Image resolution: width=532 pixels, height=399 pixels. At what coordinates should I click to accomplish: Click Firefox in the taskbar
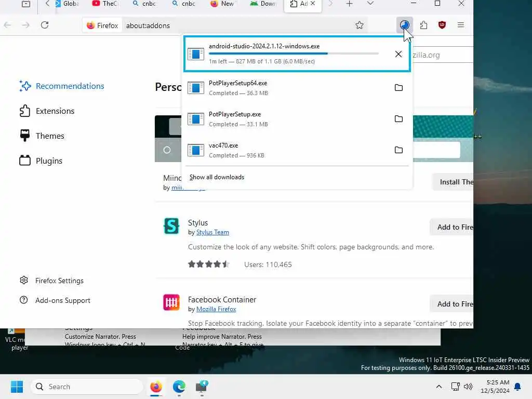pyautogui.click(x=156, y=387)
